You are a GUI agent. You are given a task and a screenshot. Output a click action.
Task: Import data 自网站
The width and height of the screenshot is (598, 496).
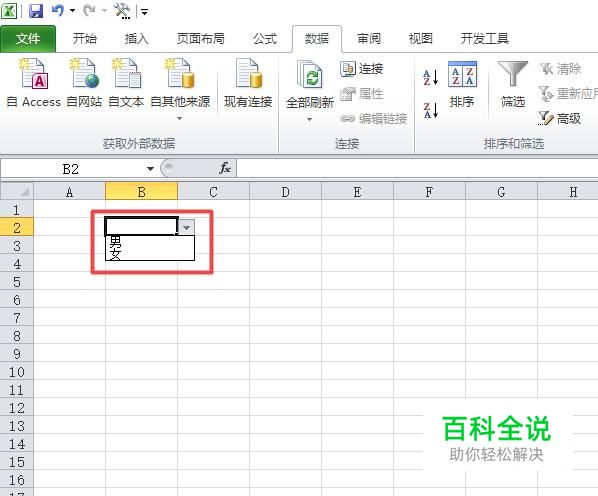pos(84,83)
